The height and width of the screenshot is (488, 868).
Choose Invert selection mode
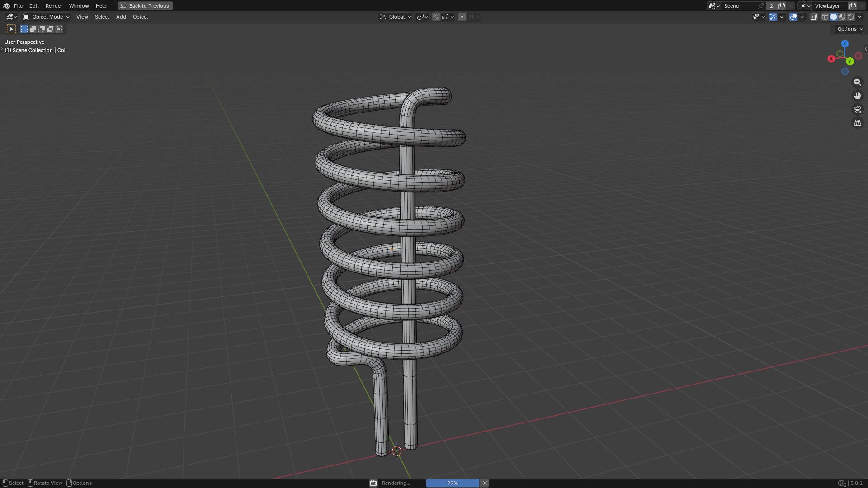click(x=50, y=29)
